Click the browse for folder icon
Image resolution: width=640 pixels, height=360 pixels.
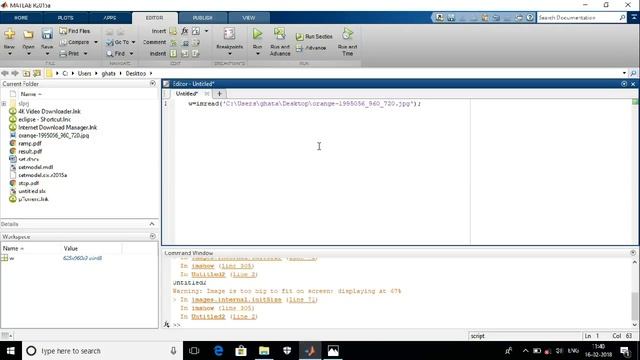[x=37, y=73]
